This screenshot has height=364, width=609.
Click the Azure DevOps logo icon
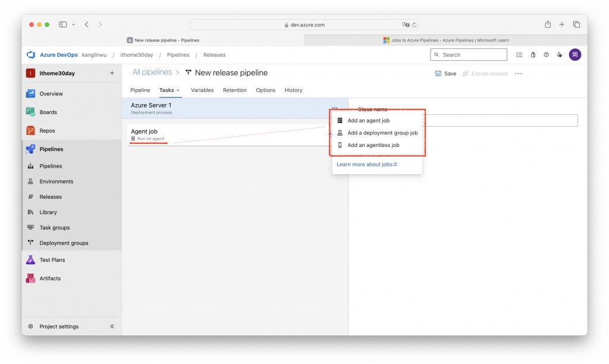pos(31,55)
